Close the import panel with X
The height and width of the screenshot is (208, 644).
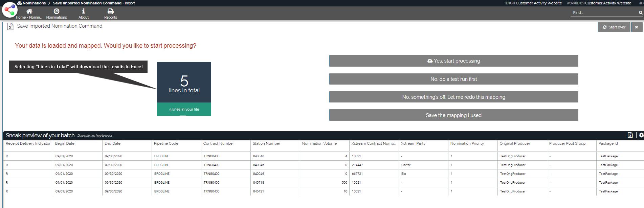[636, 27]
